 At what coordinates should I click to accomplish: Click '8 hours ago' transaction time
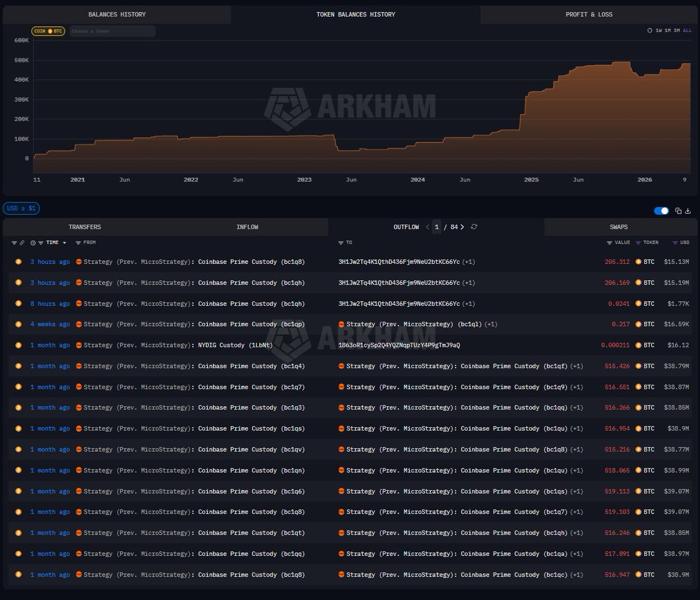(50, 304)
